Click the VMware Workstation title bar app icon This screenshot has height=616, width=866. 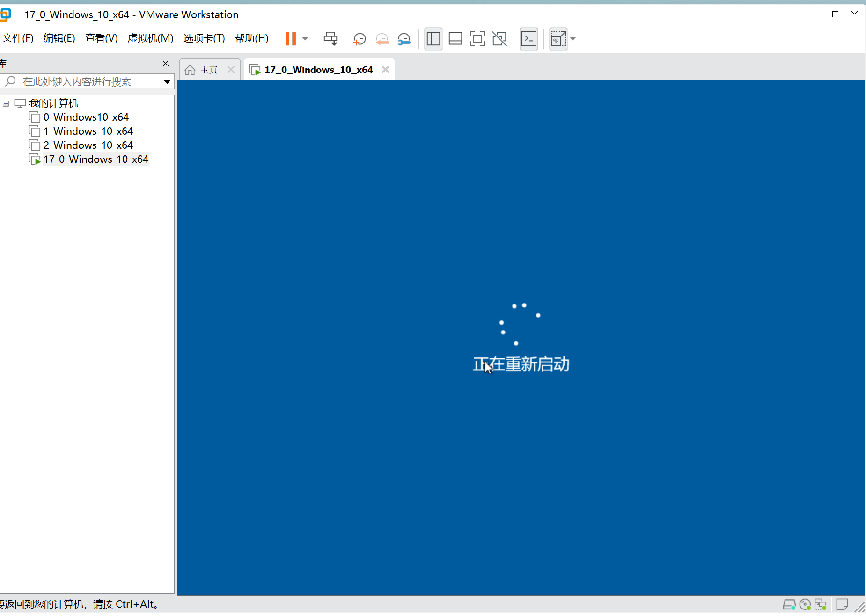tap(5, 14)
